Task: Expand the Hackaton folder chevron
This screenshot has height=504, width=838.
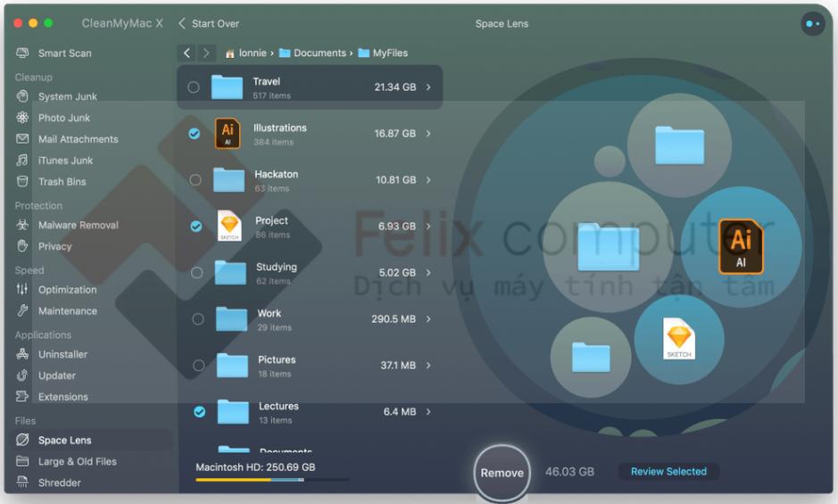Action: tap(428, 180)
